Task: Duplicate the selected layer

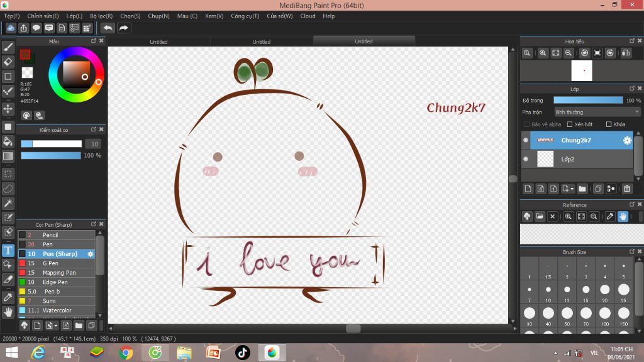Action: coord(598,189)
